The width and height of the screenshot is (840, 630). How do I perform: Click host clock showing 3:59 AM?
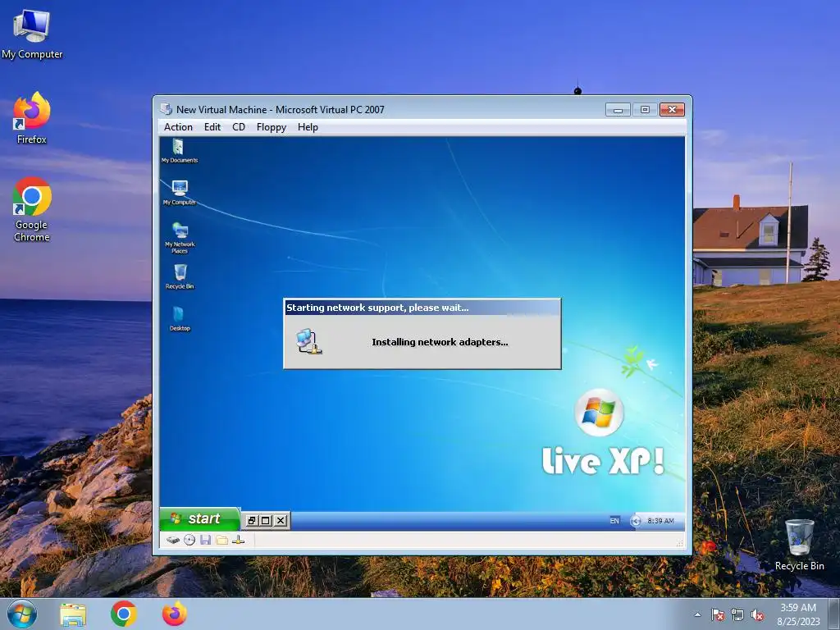coord(798,614)
